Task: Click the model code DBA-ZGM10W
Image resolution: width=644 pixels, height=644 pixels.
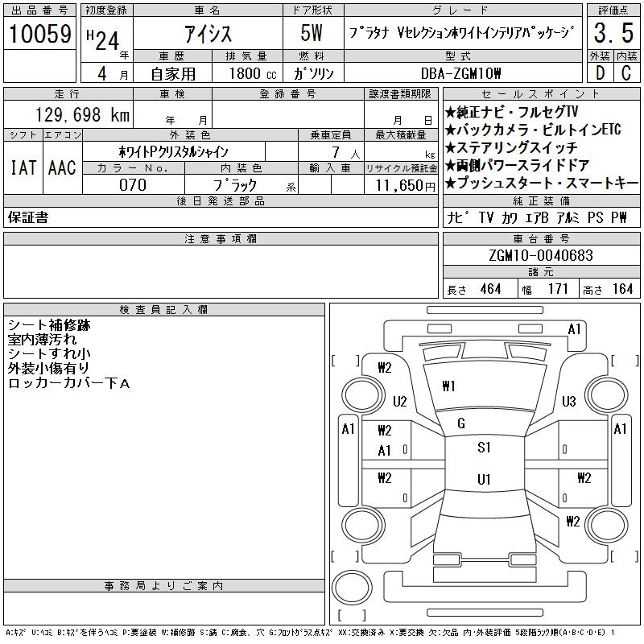Action: point(460,73)
